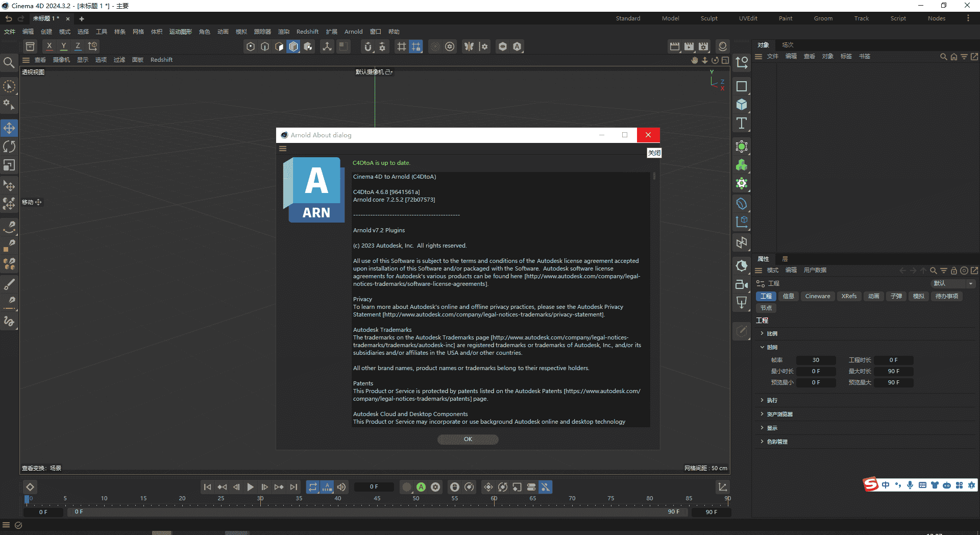
Task: Click the Arnold 'A' icon in top toolbar
Action: coord(517,46)
